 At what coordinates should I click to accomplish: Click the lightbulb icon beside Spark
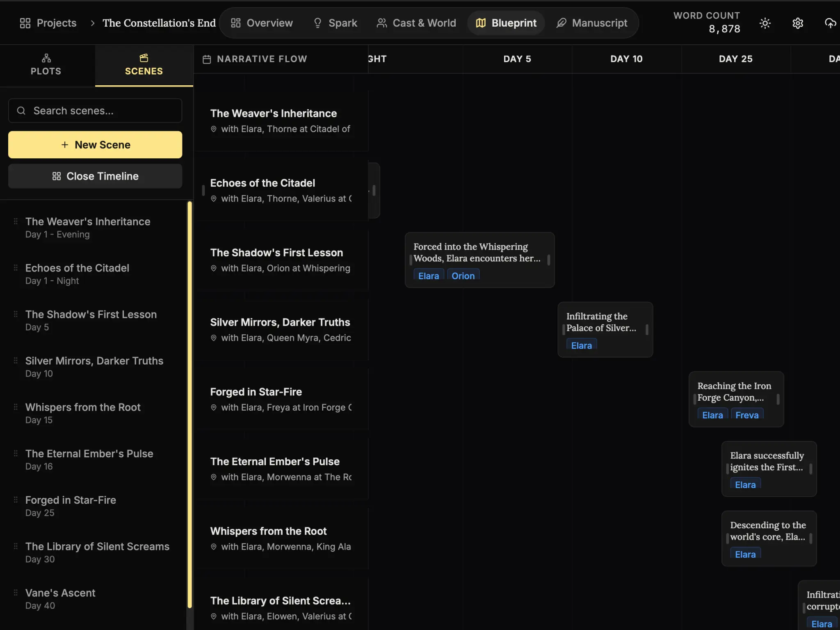pos(317,23)
